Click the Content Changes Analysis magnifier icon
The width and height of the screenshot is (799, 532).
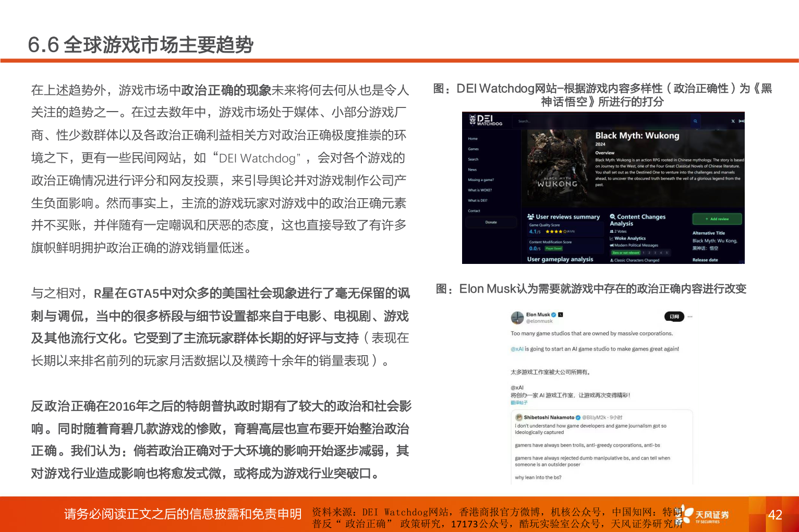tap(613, 216)
